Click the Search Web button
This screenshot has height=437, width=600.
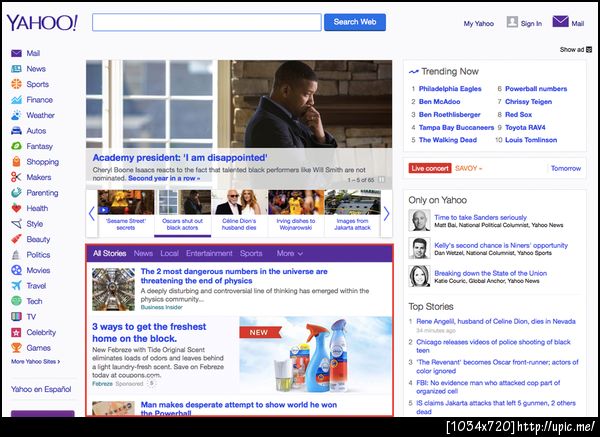click(x=355, y=22)
